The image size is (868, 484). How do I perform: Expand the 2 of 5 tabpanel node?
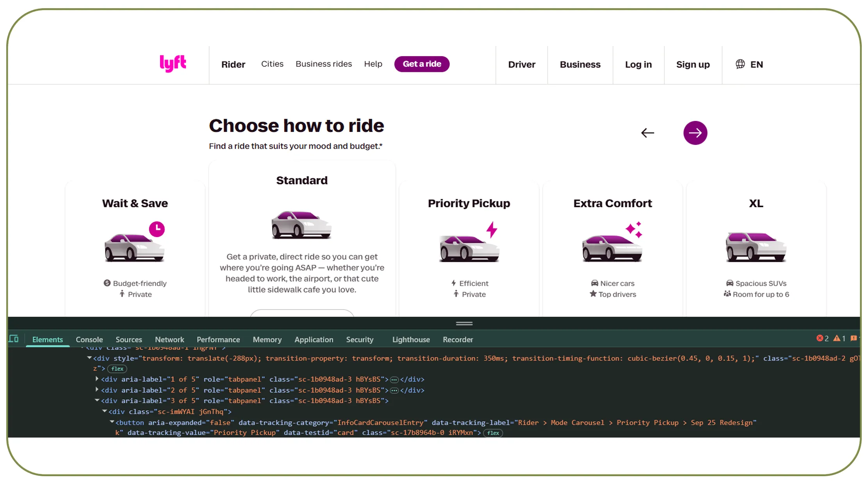tap(97, 390)
